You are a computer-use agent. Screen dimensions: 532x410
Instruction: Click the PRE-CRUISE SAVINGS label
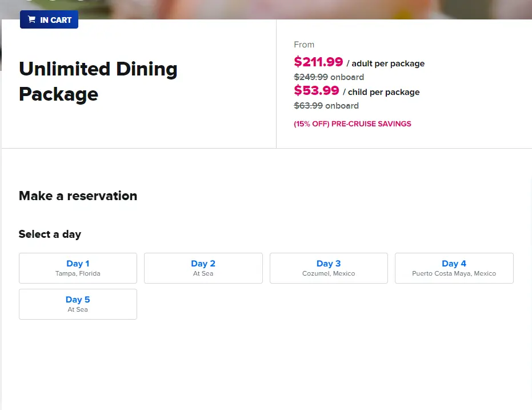pos(353,124)
